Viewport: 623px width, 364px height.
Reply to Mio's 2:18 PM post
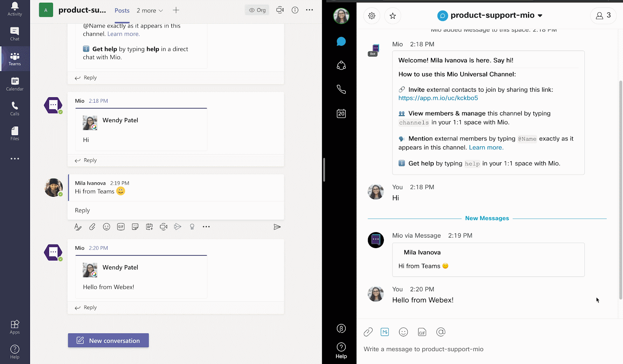tap(86, 160)
